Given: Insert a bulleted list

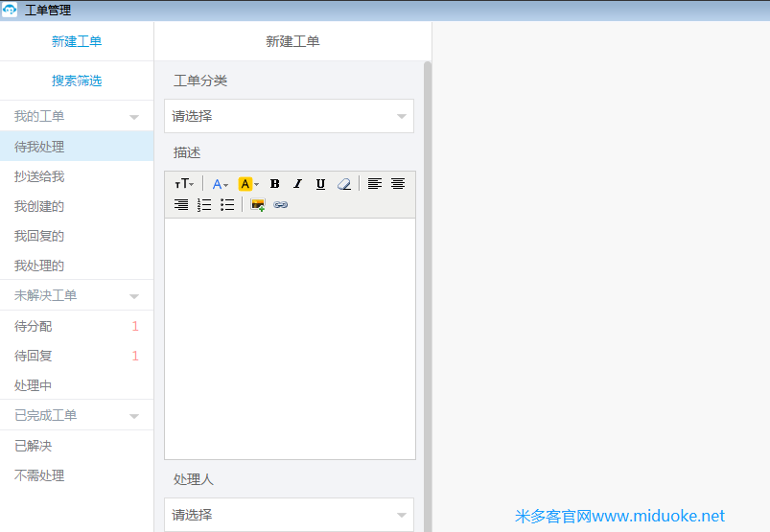Looking at the screenshot, I should click(227, 205).
